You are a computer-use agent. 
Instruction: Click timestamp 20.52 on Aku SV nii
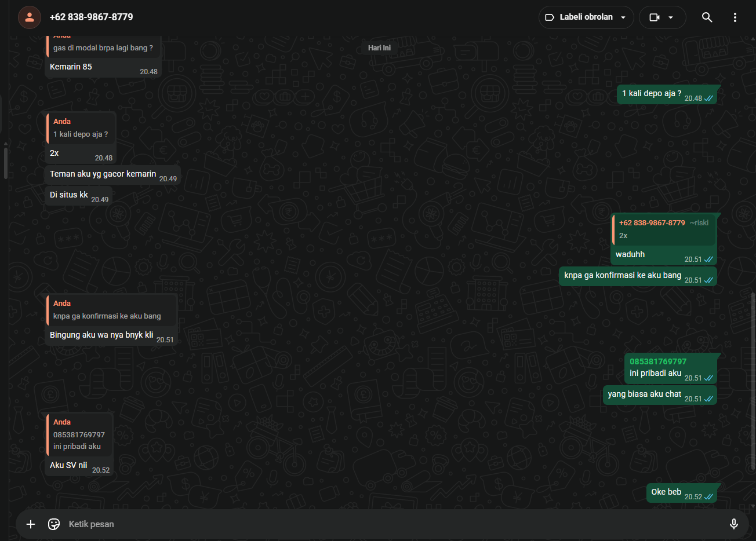(x=101, y=470)
